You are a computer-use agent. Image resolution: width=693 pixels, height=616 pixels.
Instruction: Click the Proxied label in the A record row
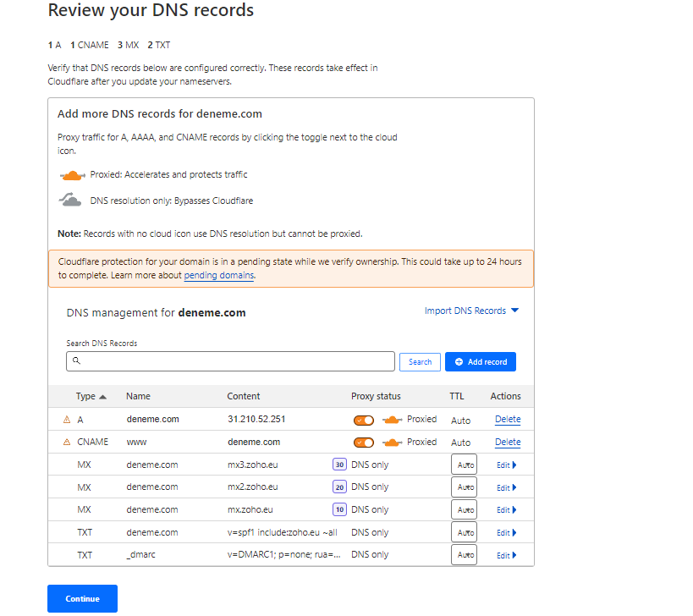pos(421,420)
